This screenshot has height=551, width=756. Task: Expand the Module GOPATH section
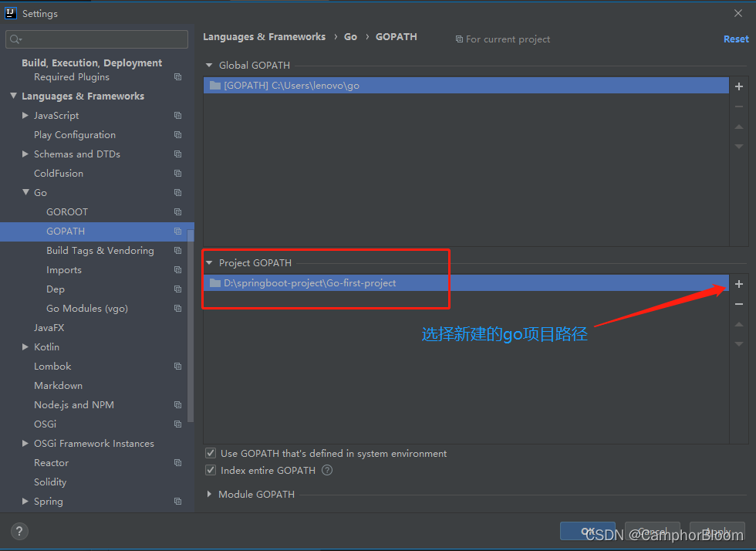click(208, 494)
